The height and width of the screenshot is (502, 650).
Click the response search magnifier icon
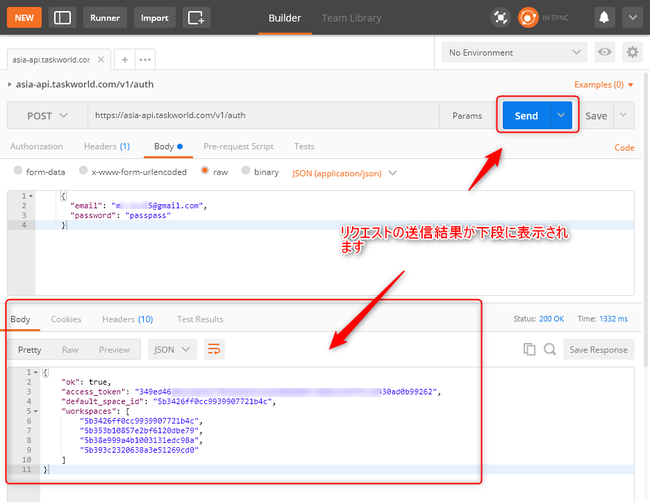[x=550, y=349]
